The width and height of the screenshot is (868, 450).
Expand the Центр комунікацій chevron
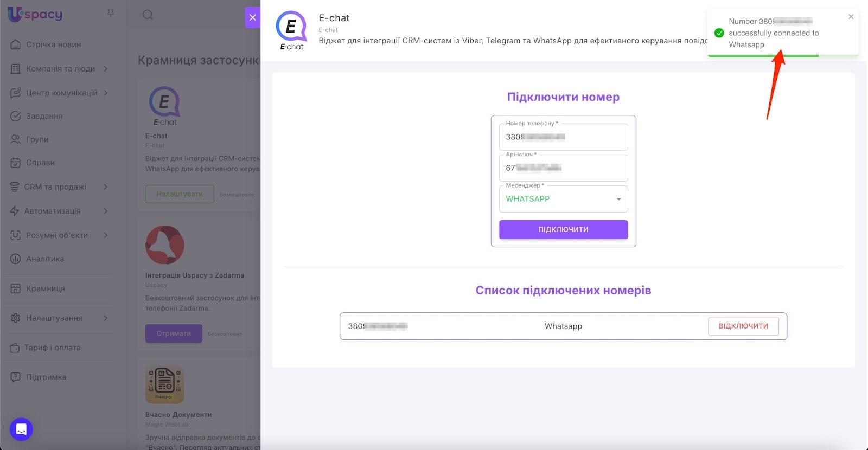tap(106, 93)
